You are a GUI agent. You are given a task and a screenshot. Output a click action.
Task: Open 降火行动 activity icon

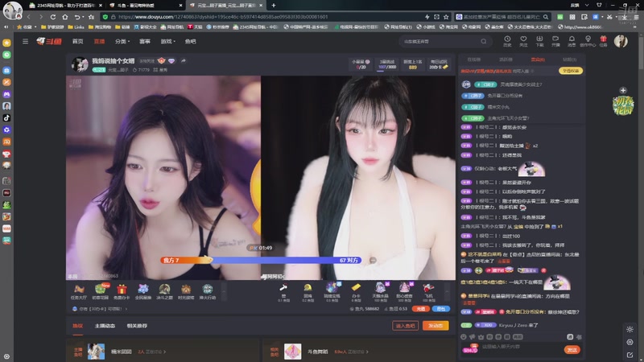[208, 292]
